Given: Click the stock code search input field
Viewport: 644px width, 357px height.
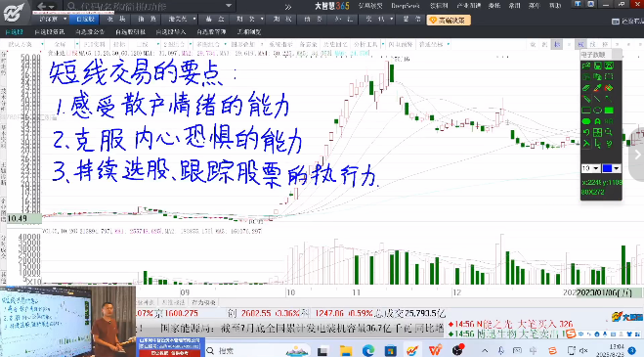Looking at the screenshot, I should pyautogui.click(x=145, y=6).
